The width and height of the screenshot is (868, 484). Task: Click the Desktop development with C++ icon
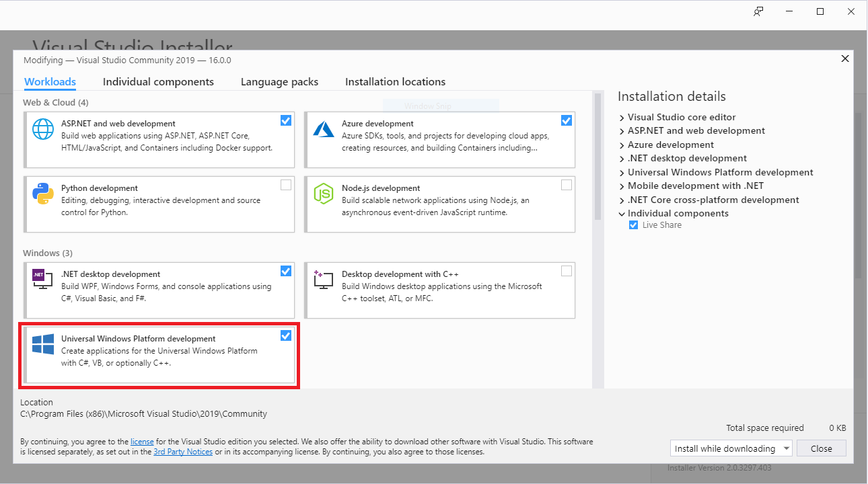click(x=324, y=280)
